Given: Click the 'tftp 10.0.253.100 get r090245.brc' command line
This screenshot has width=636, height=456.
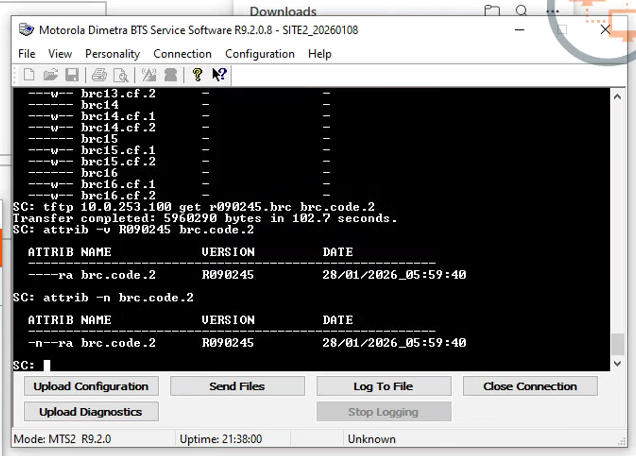Looking at the screenshot, I should pos(194,207).
